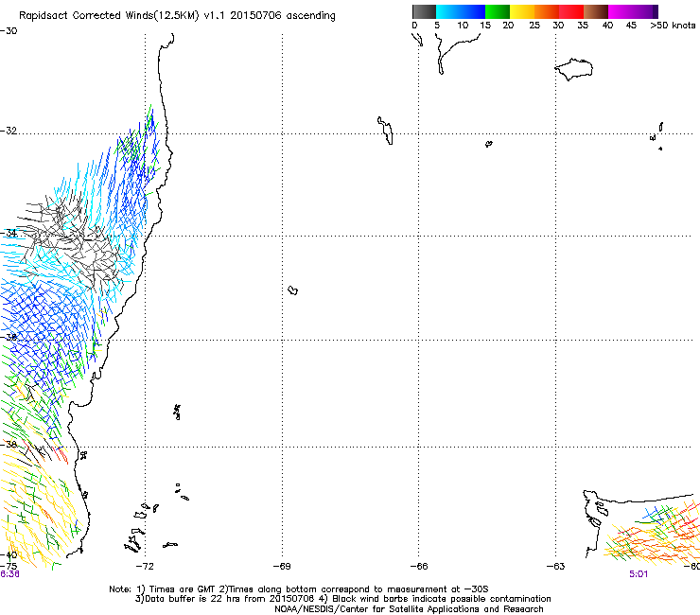Click the '-69' longitude axis label
The image size is (700, 615).
[x=282, y=567]
